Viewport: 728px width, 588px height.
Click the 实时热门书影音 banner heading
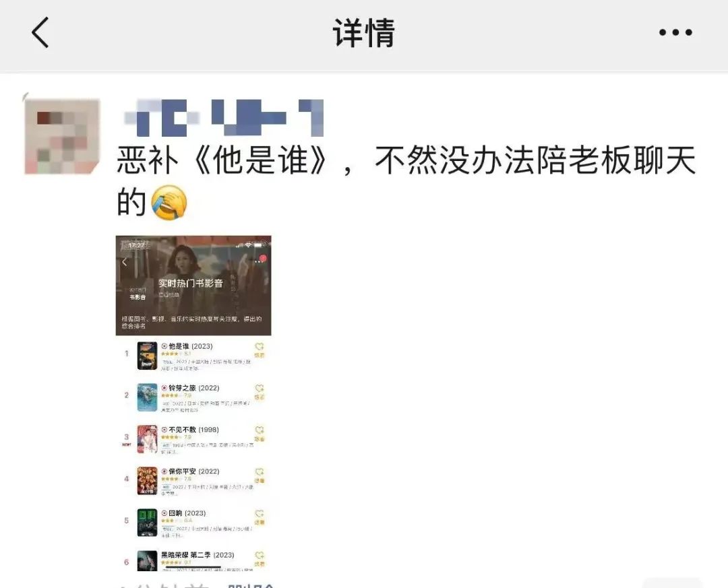pos(191,283)
